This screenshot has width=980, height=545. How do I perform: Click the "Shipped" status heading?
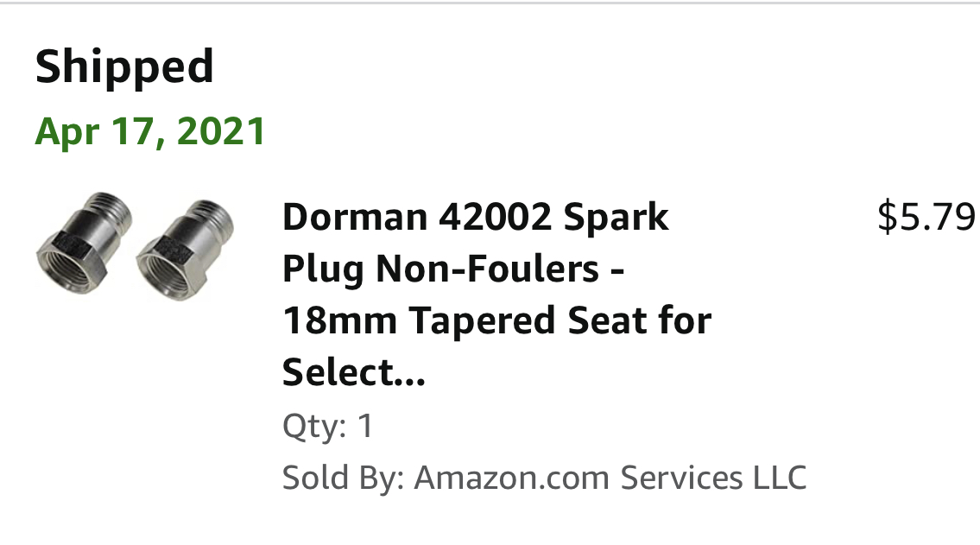point(124,67)
